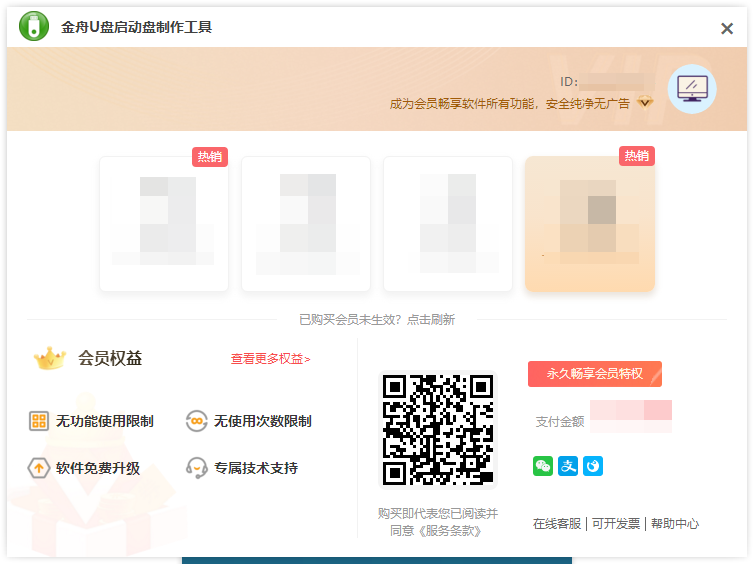Choose the third membership plan card

pyautogui.click(x=448, y=224)
